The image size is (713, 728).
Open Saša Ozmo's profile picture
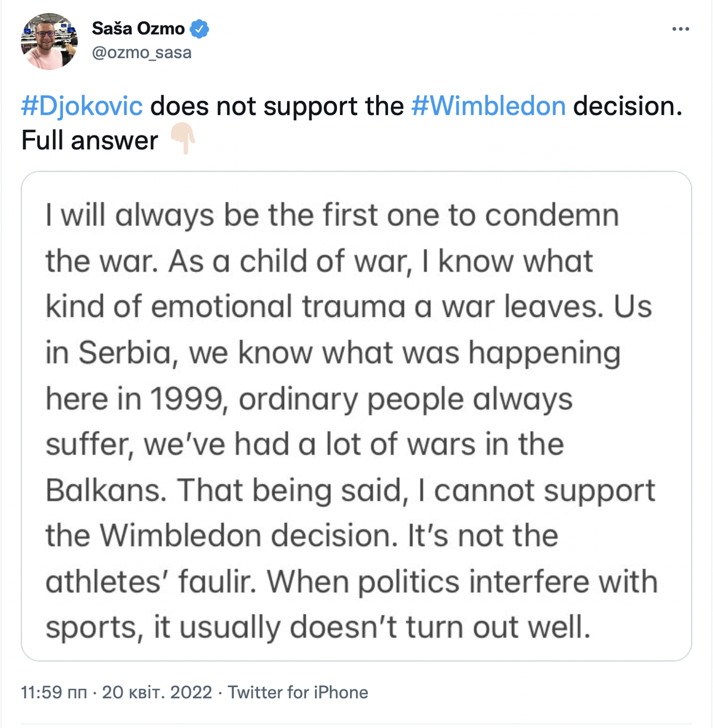click(49, 41)
